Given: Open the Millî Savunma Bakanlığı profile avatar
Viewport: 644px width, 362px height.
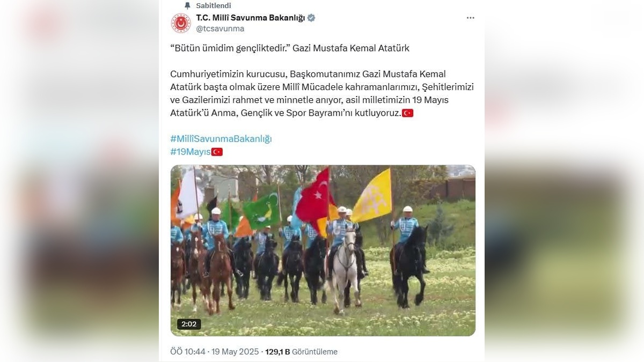Looking at the screenshot, I should point(181,23).
